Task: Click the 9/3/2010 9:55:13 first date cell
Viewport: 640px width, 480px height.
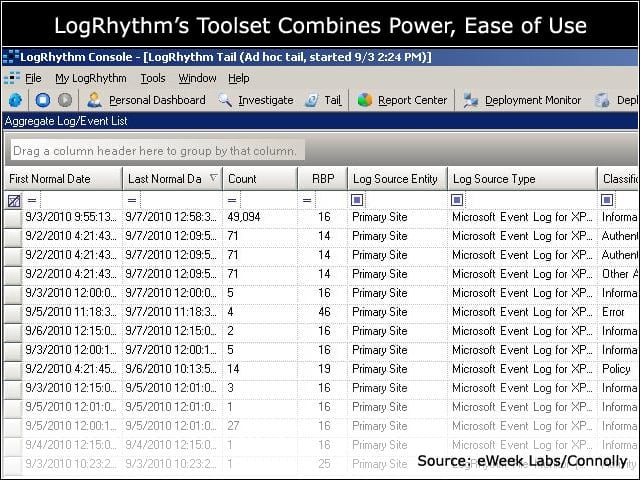Action: click(71, 217)
